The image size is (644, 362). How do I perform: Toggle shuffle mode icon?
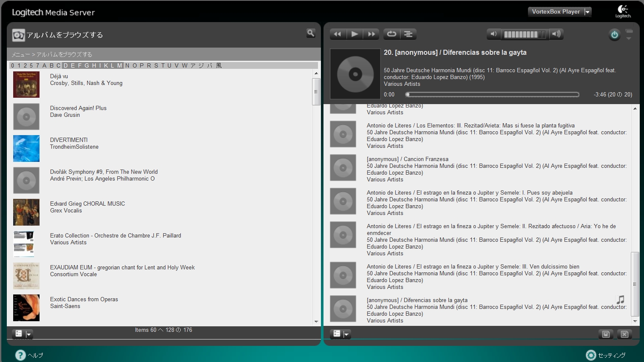(408, 34)
